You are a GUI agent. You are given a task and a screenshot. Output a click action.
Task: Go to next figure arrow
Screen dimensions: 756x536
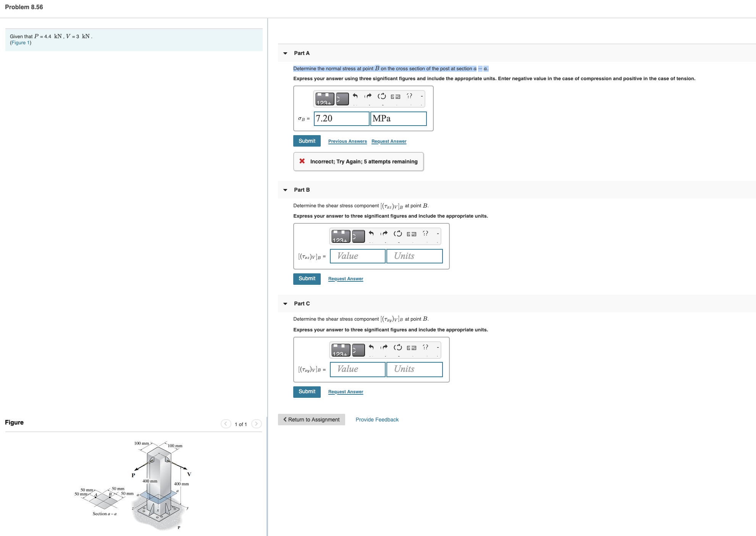coord(257,424)
